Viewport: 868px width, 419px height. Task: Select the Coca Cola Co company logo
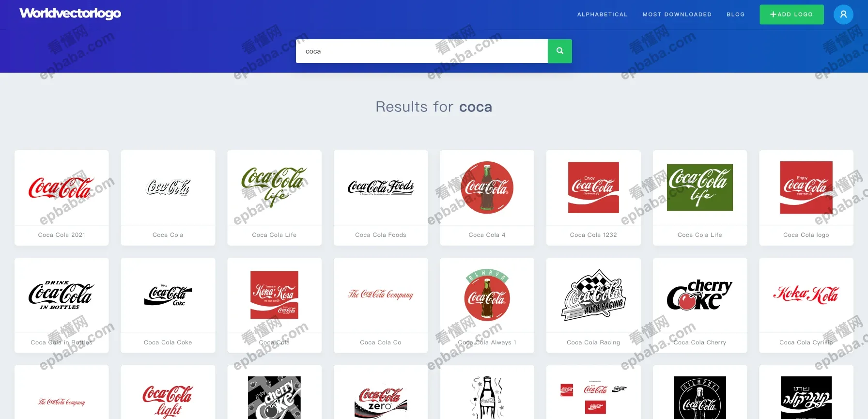click(x=381, y=295)
